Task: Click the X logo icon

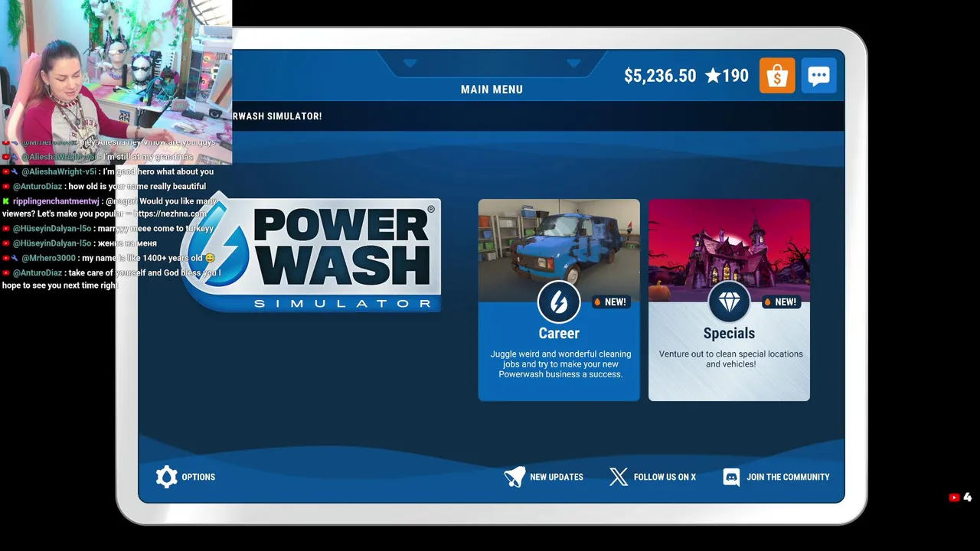Action: pyautogui.click(x=619, y=477)
